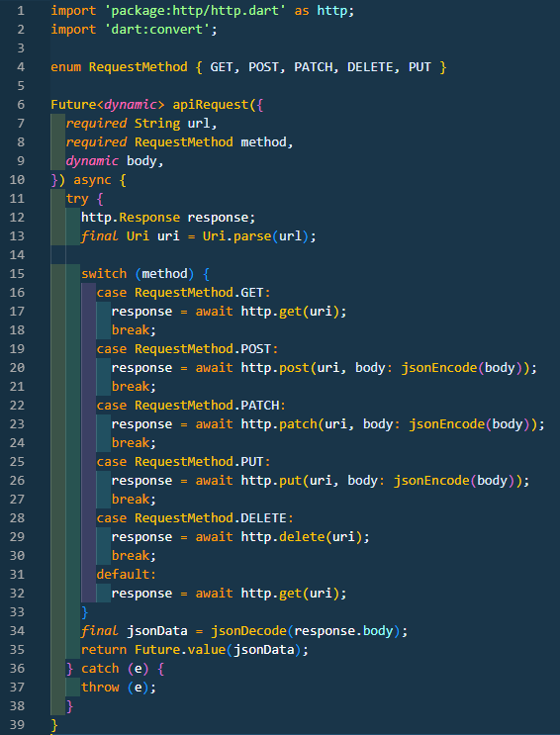Click the 'throw (e);' statement
560x735 pixels.
click(x=119, y=688)
